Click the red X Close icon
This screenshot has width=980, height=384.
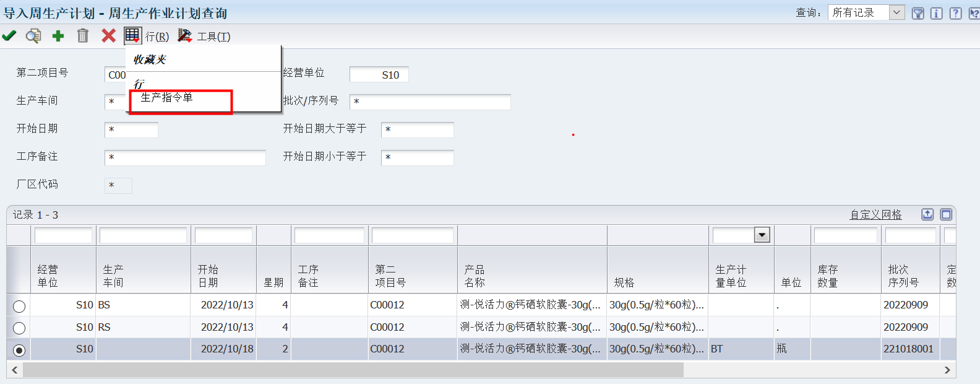[x=108, y=36]
